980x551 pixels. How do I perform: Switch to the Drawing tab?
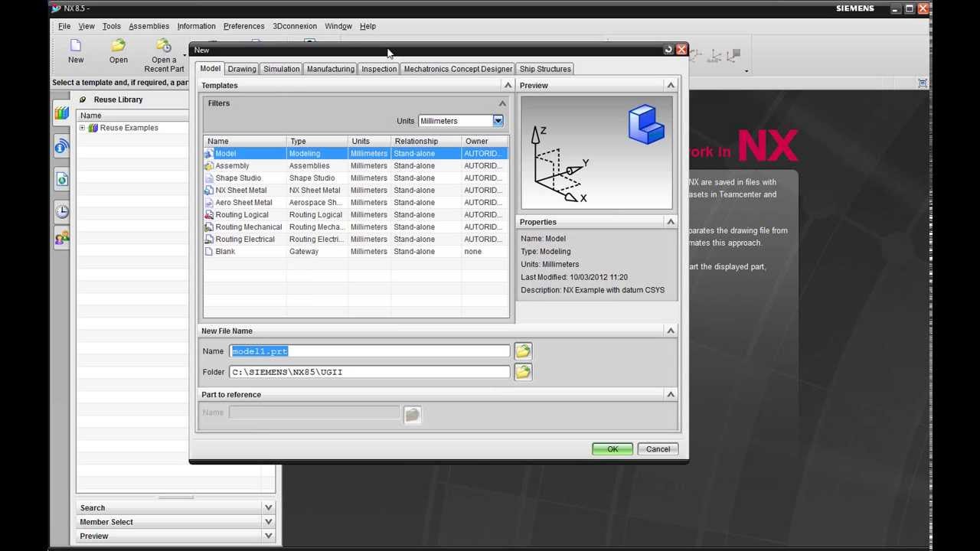tap(242, 69)
